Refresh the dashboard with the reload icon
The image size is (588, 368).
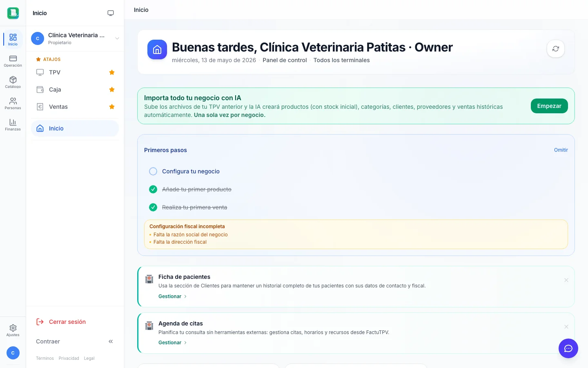click(x=556, y=49)
